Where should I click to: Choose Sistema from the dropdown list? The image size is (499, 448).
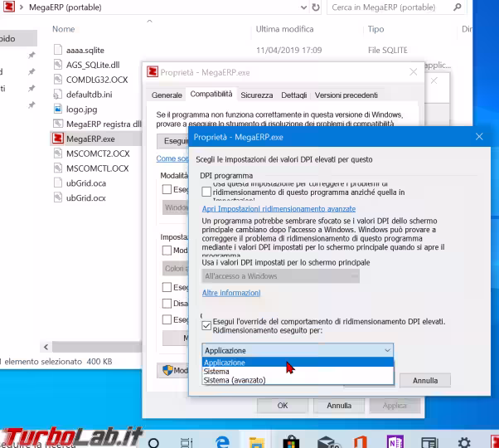pyautogui.click(x=298, y=372)
